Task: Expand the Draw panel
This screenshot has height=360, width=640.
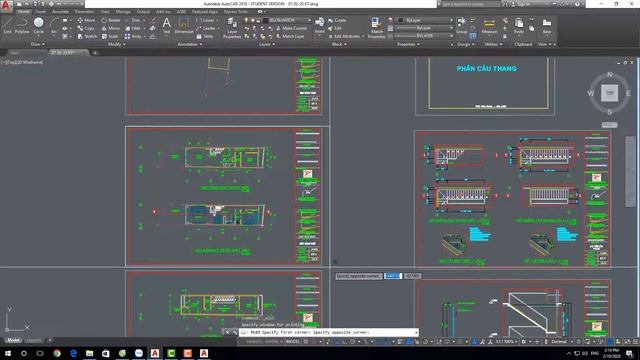Action: pos(38,44)
